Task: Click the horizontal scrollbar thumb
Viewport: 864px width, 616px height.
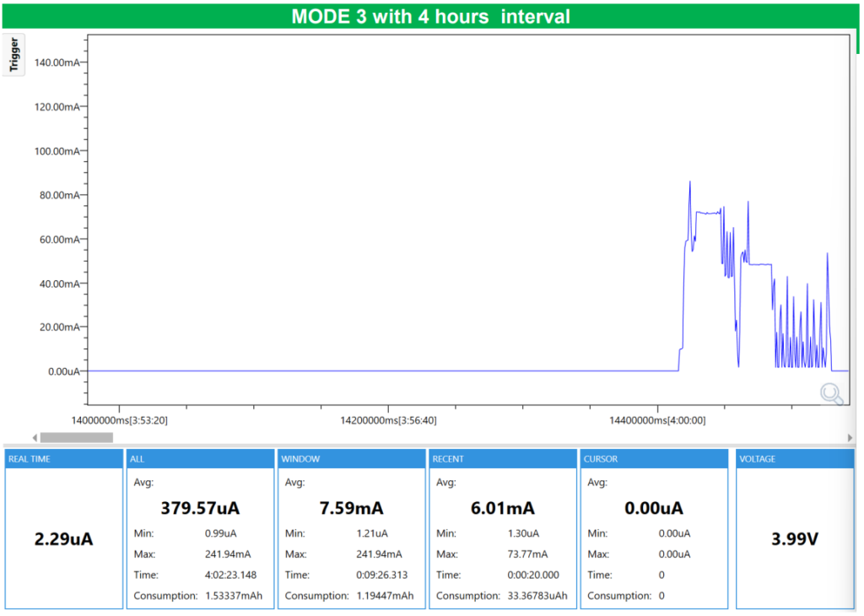Action: [x=77, y=437]
